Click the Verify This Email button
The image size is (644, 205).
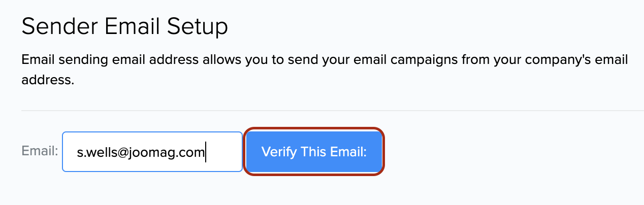click(x=314, y=152)
